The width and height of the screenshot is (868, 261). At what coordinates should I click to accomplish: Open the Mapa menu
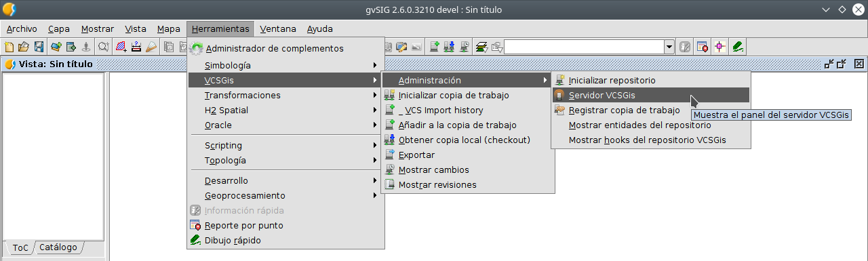(169, 29)
